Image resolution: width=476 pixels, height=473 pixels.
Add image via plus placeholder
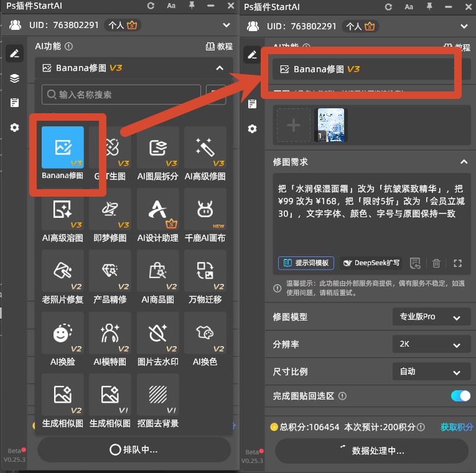(x=294, y=125)
